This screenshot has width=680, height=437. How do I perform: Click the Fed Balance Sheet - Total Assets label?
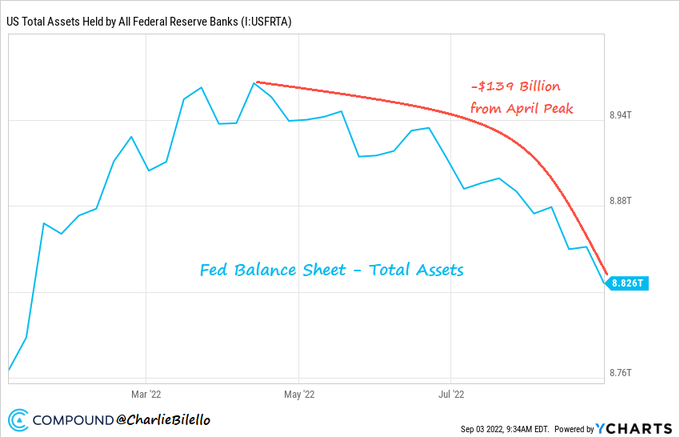[331, 270]
